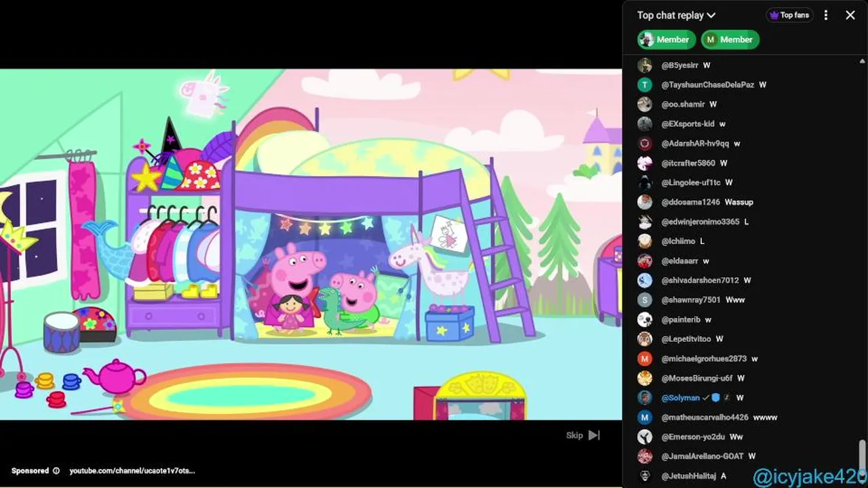868x488 pixels.
Task: Open avatar of @edwinjeronimo3365
Action: pos(645,222)
